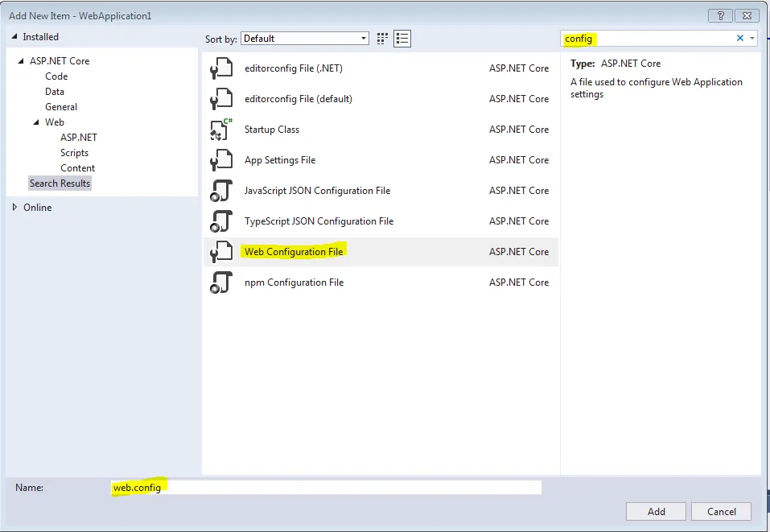Select the Content subcategory
This screenshot has height=532, width=770.
click(x=77, y=168)
